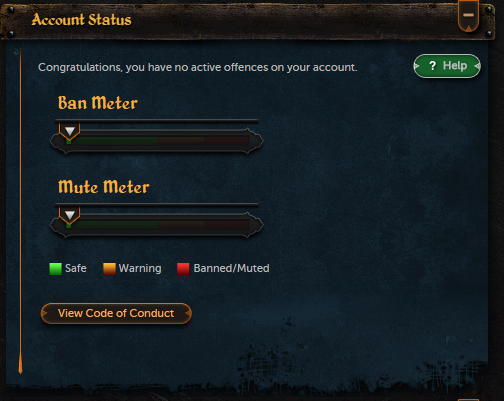Screen dimensions: 504x401
Task: Click the green zone of the Ban Meter bar
Action: (113, 141)
